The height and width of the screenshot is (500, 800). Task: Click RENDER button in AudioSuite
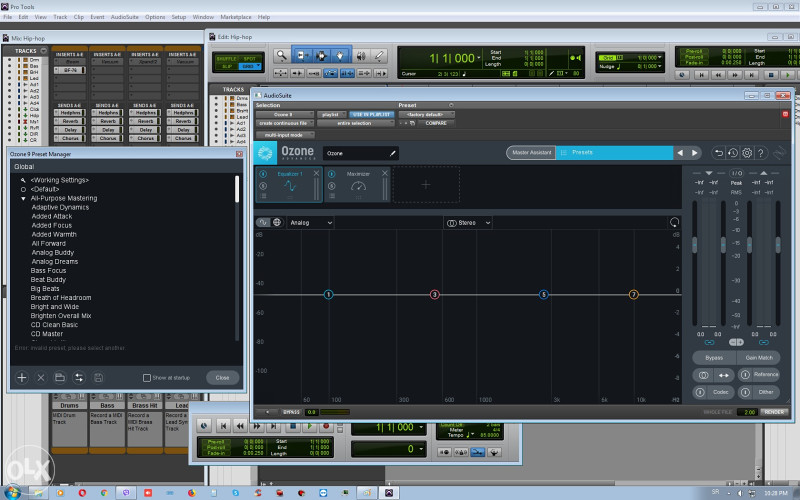pyautogui.click(x=774, y=412)
